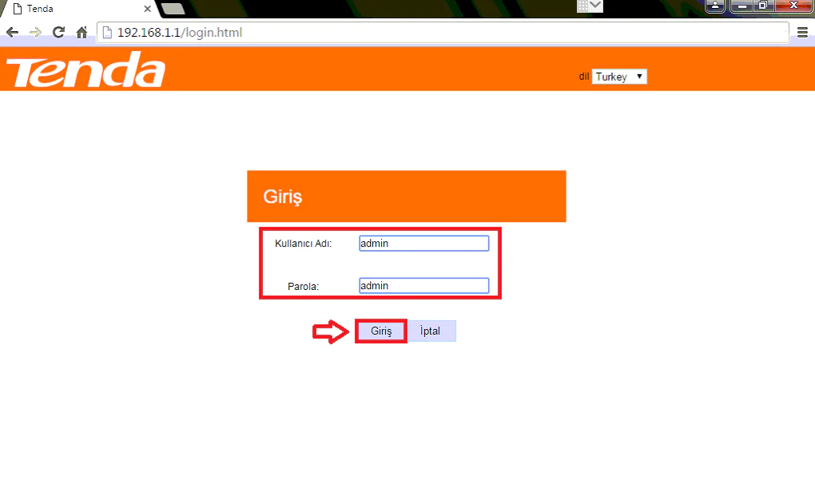Reload the router login page

pyautogui.click(x=59, y=32)
